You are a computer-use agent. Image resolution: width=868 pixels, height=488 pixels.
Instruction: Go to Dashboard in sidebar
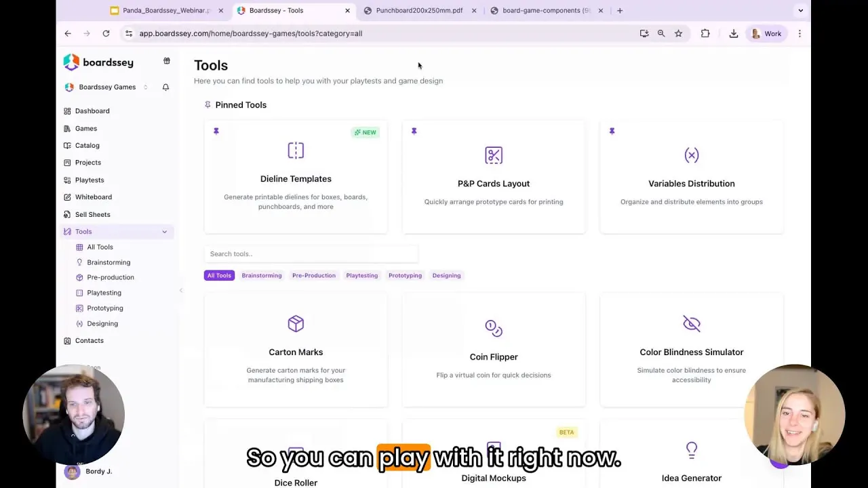click(92, 111)
